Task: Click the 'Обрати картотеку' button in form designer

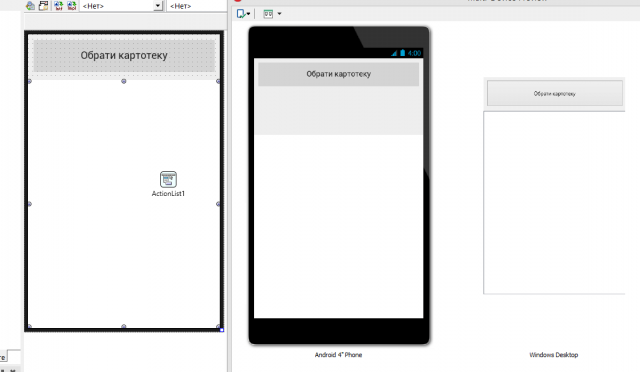Action: [124, 56]
